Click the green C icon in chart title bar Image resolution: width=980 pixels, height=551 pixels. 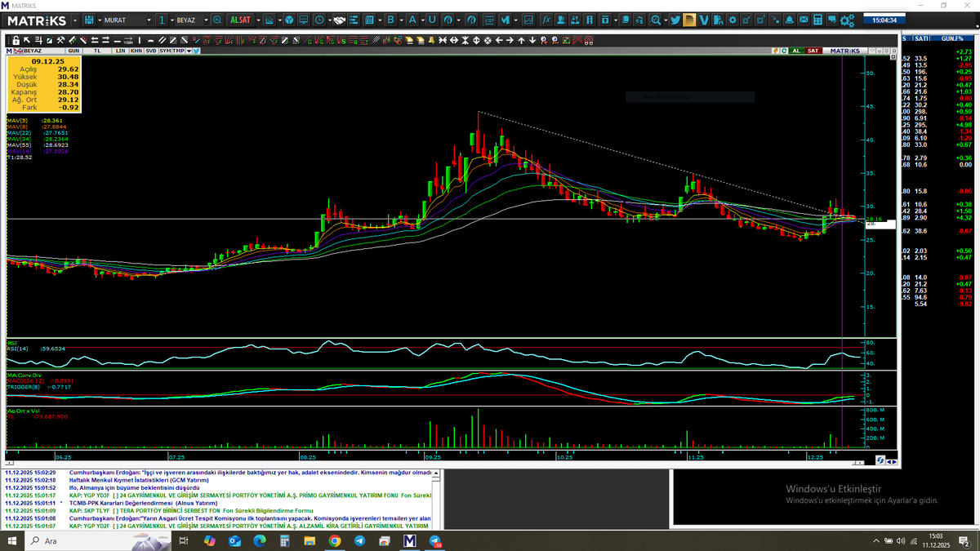click(784, 51)
